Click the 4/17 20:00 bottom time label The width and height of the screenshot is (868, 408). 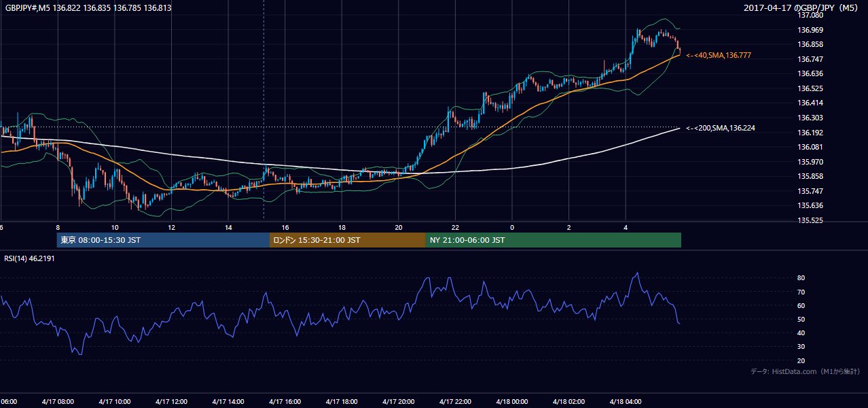coord(399,402)
